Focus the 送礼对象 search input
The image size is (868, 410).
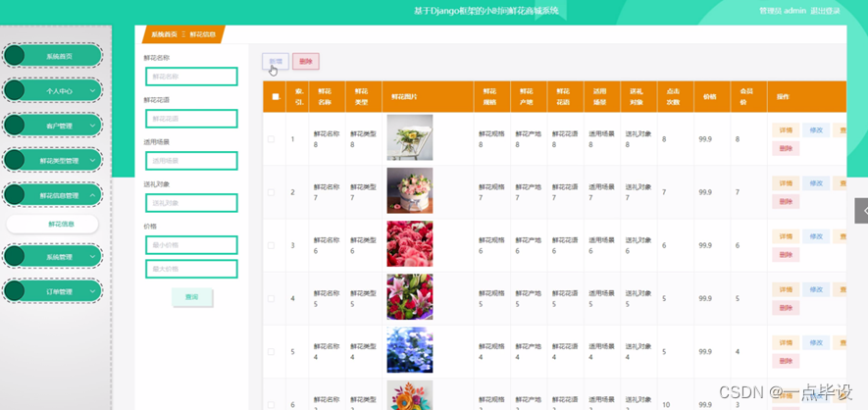click(191, 202)
